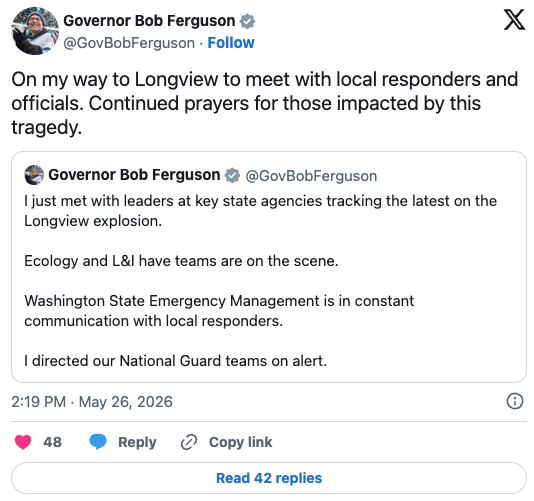This screenshot has width=534, height=501.
Task: Choose the Copy link text
Action: click(x=240, y=442)
